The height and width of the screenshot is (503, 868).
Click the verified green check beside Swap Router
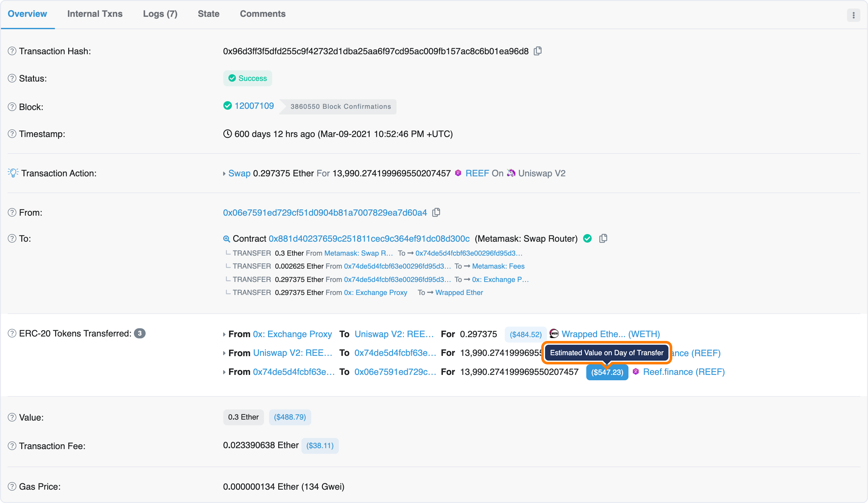(x=588, y=238)
